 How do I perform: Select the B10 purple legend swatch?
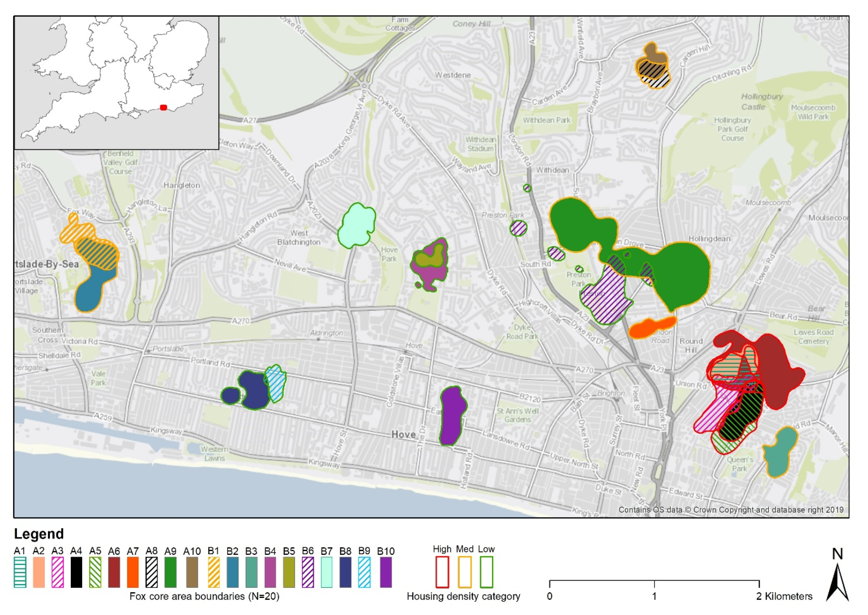386,572
